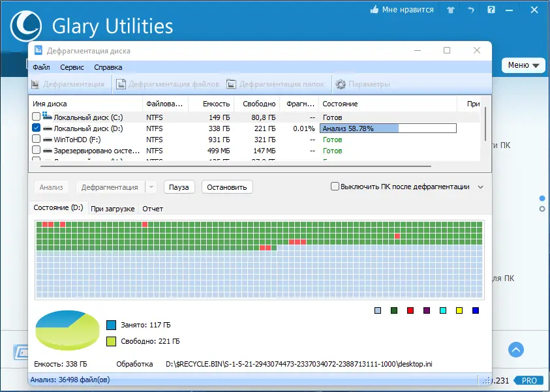Screen dimensions: 550x392
Task: Click the blue Занято legend square
Action: pos(111,325)
